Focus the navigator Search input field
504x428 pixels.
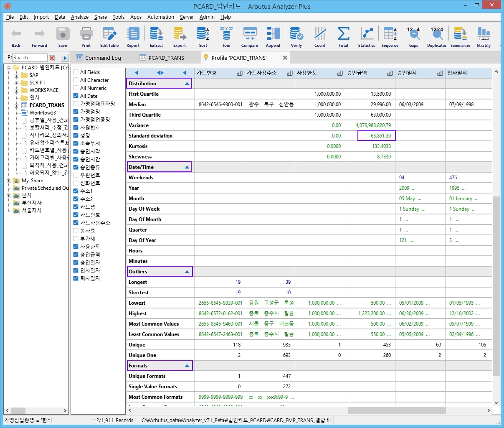point(30,58)
